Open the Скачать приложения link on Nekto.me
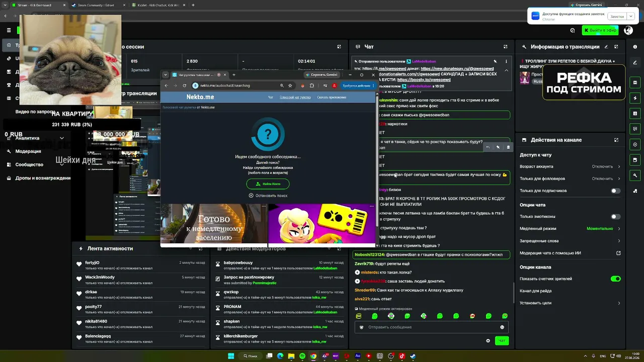This screenshot has height=362, width=644. tap(332, 98)
